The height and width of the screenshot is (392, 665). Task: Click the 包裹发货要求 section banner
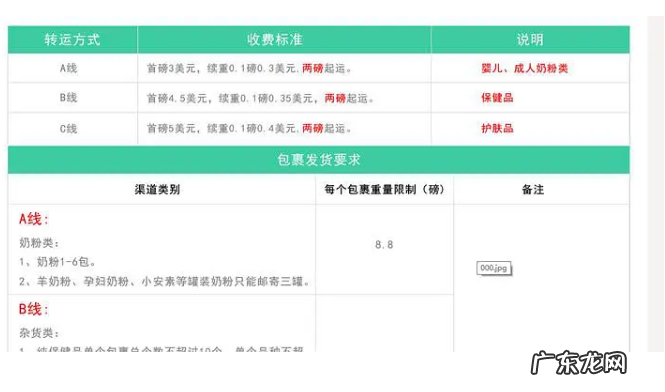point(319,160)
